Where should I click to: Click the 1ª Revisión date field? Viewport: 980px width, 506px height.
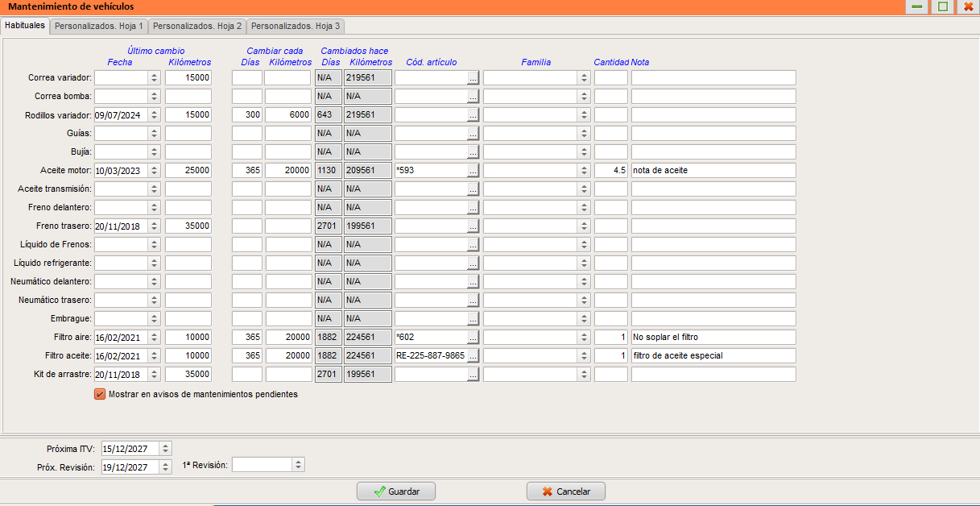pyautogui.click(x=263, y=465)
